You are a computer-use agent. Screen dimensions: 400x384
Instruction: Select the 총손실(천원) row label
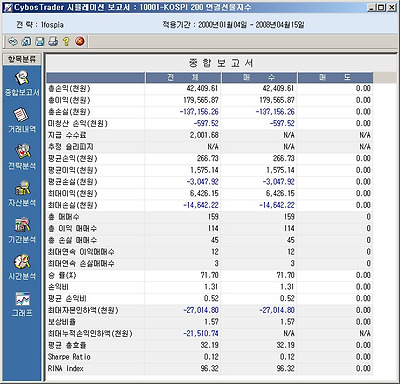click(x=69, y=112)
